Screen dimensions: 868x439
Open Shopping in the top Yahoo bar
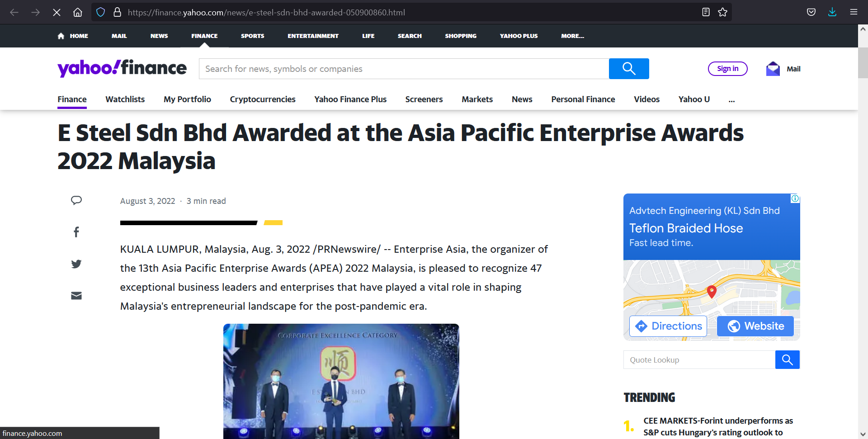[x=461, y=36]
